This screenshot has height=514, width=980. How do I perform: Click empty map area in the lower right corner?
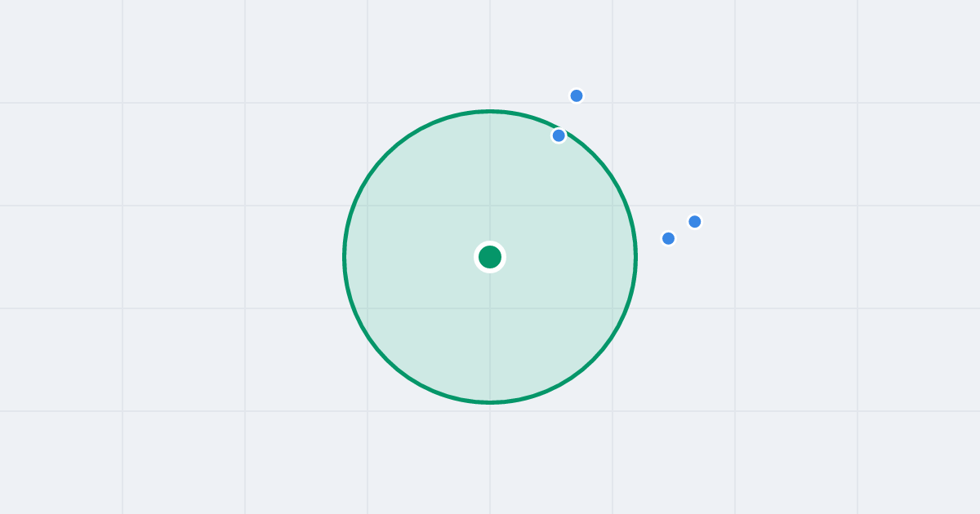click(x=919, y=465)
